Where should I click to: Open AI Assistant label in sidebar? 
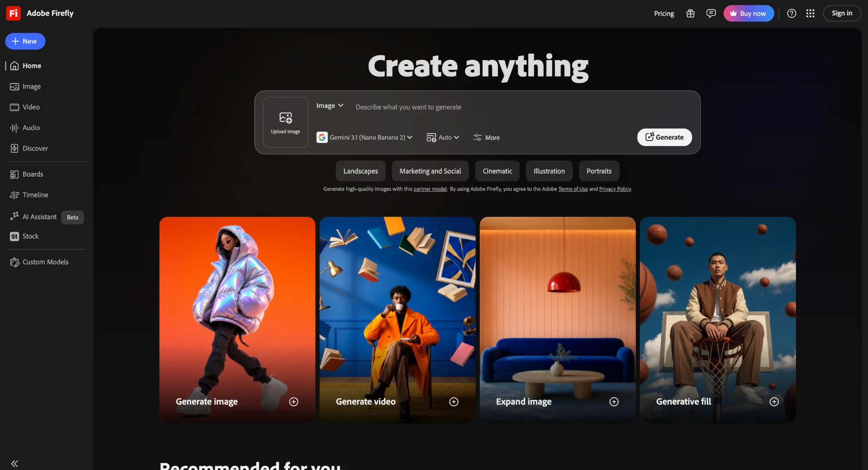click(40, 217)
